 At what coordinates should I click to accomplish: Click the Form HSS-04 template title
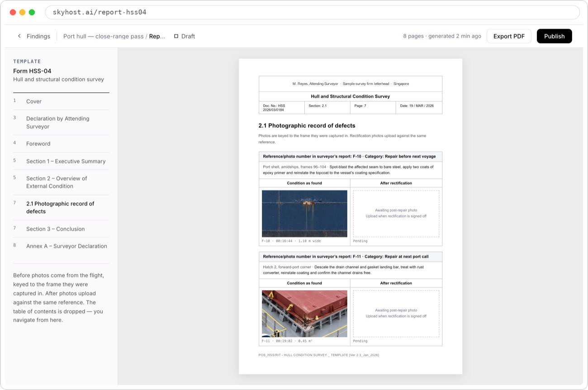(32, 71)
